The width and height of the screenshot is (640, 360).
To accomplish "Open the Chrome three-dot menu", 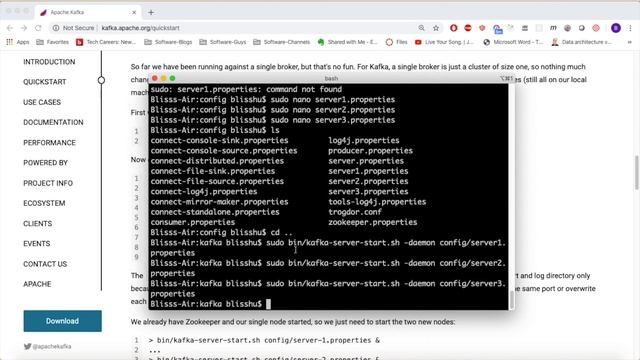I will (x=630, y=28).
